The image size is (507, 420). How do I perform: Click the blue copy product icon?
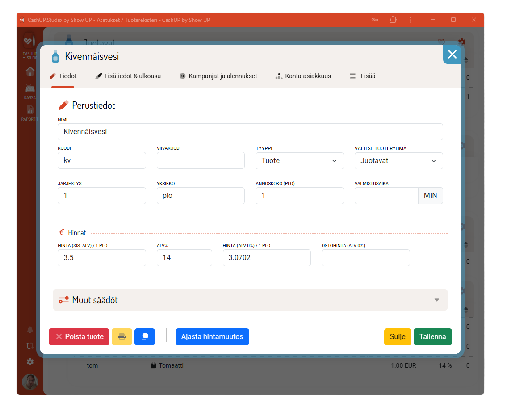pyautogui.click(x=144, y=337)
